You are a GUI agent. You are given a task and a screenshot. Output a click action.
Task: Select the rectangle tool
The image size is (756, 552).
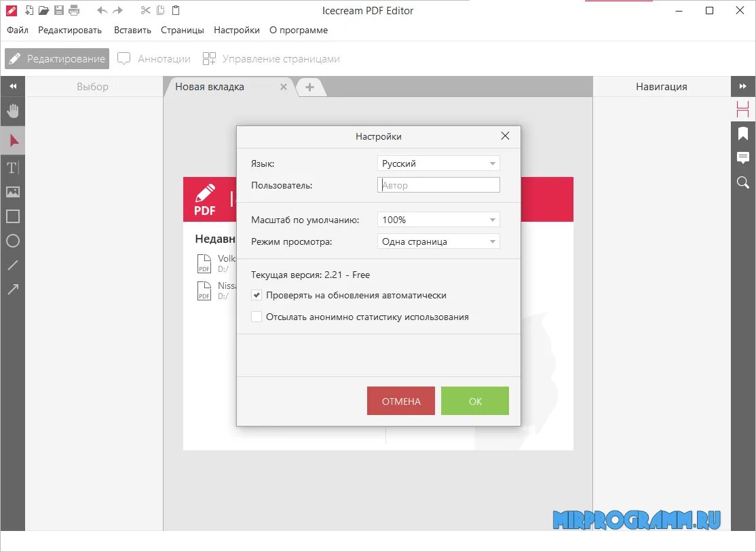coord(12,216)
